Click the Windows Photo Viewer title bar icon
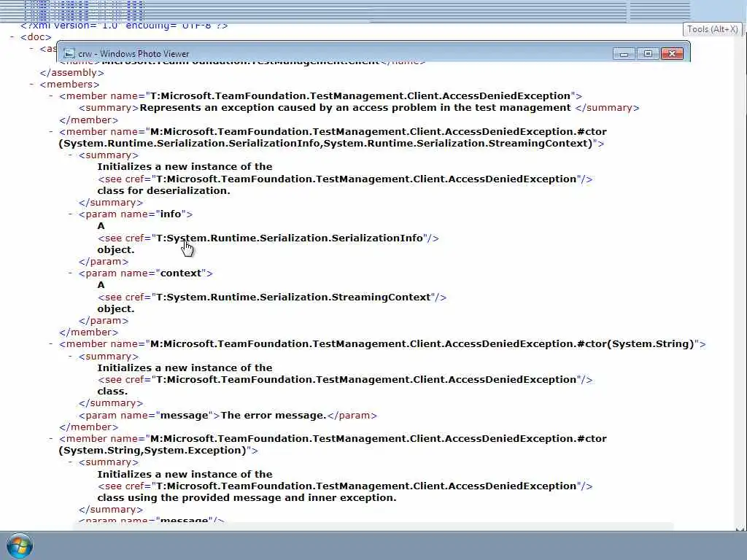The height and width of the screenshot is (560, 747). pyautogui.click(x=69, y=54)
